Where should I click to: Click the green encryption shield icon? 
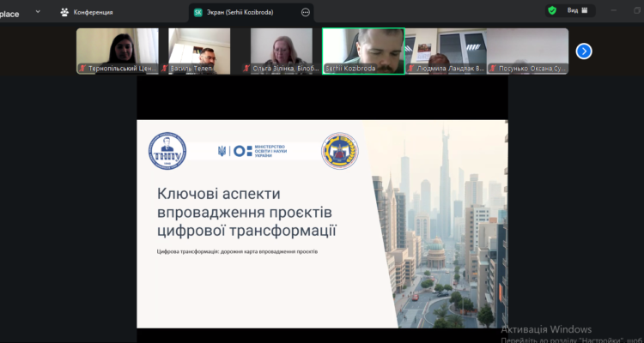pyautogui.click(x=552, y=10)
